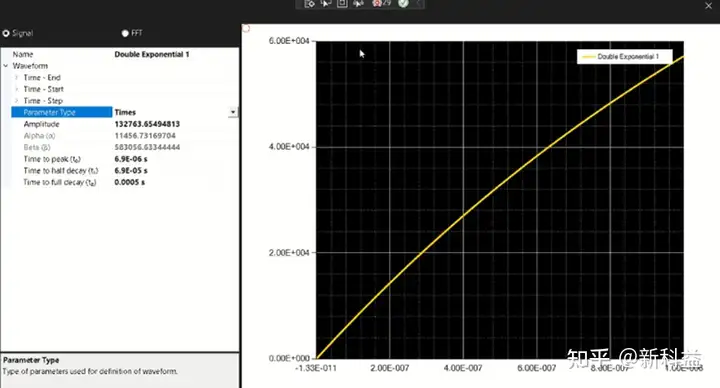Collapse the Waveform tree section
The image size is (720, 388).
pyautogui.click(x=6, y=66)
